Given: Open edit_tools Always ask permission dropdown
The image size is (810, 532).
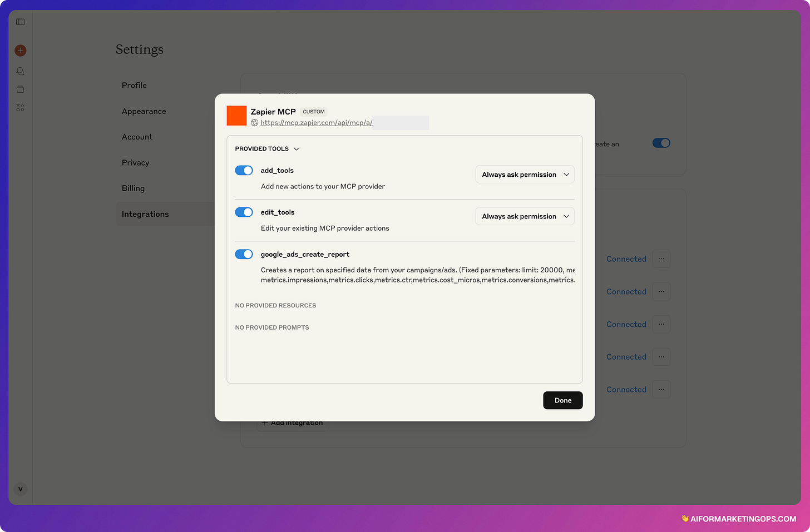Looking at the screenshot, I should tap(525, 216).
